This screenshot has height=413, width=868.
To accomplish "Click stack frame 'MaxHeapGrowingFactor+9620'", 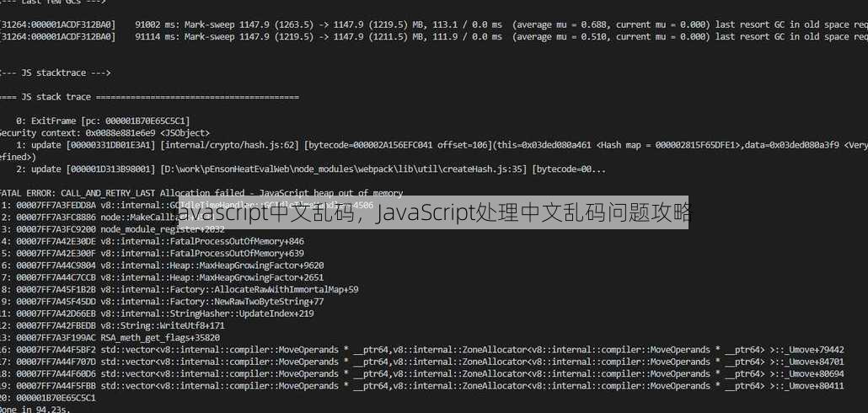I will click(x=212, y=265).
